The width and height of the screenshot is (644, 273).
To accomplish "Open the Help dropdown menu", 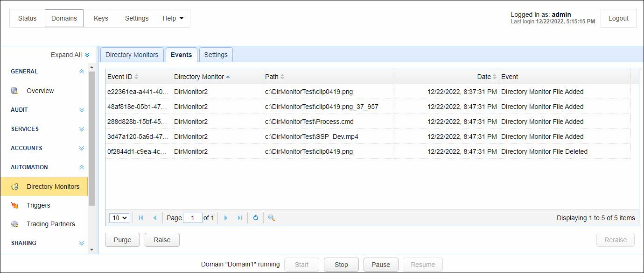I will [173, 18].
